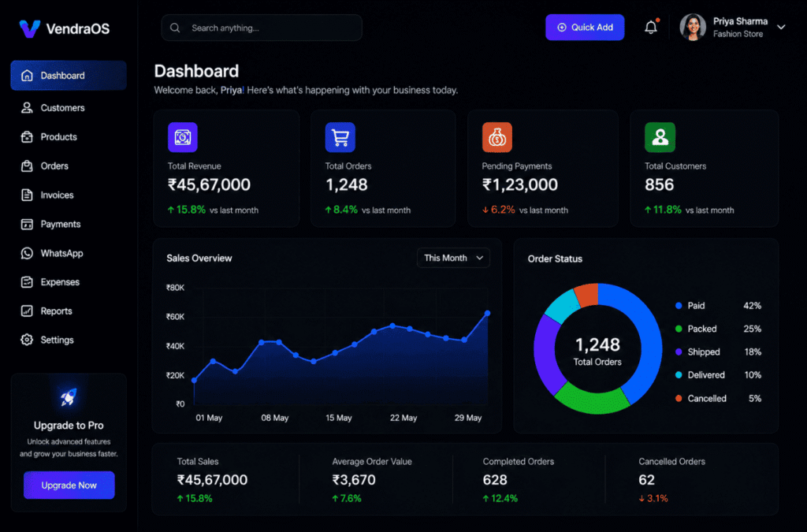Screen dimensions: 807x532
Task: Click Priya Sharma's profile avatar
Action: (x=693, y=28)
